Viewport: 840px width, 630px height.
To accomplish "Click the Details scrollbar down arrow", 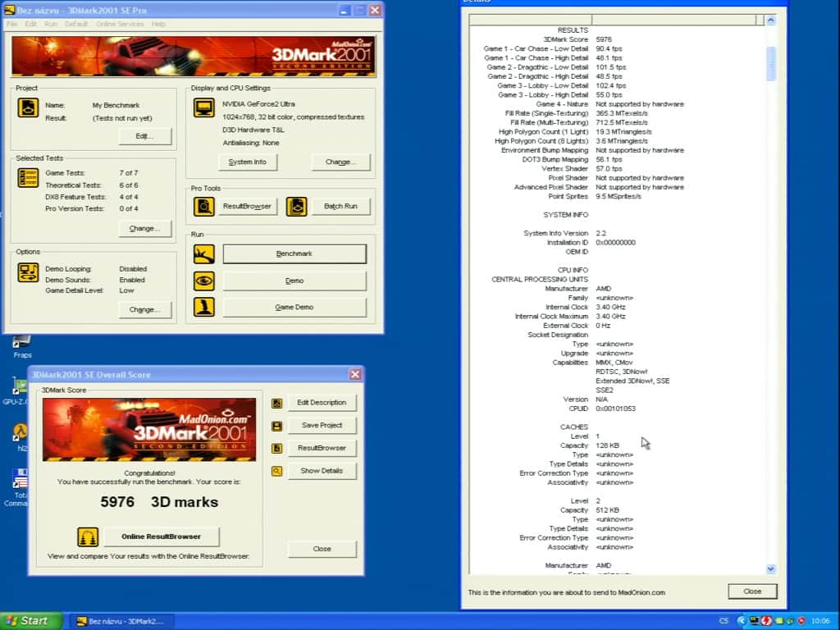I will tap(771, 569).
